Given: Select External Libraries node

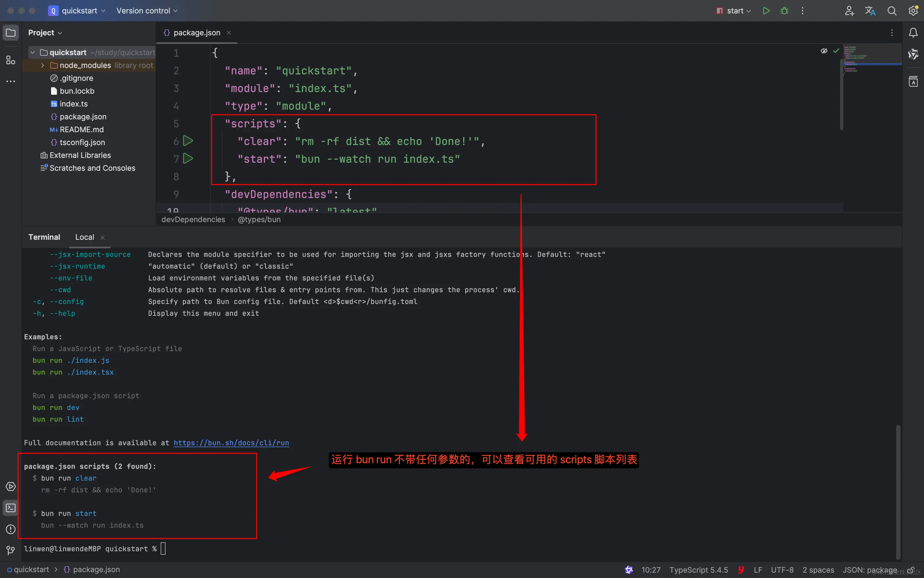Looking at the screenshot, I should [75, 155].
